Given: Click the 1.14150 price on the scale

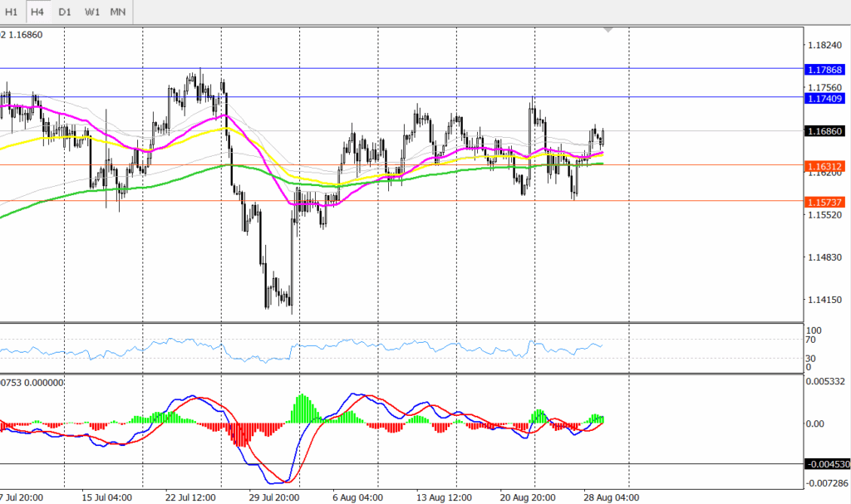Looking at the screenshot, I should tap(825, 301).
